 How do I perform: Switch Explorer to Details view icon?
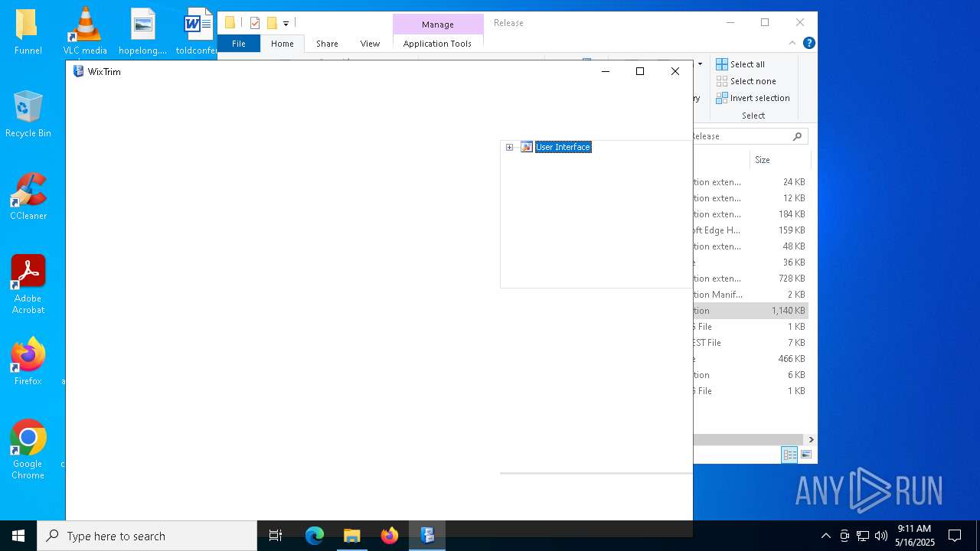click(x=789, y=455)
